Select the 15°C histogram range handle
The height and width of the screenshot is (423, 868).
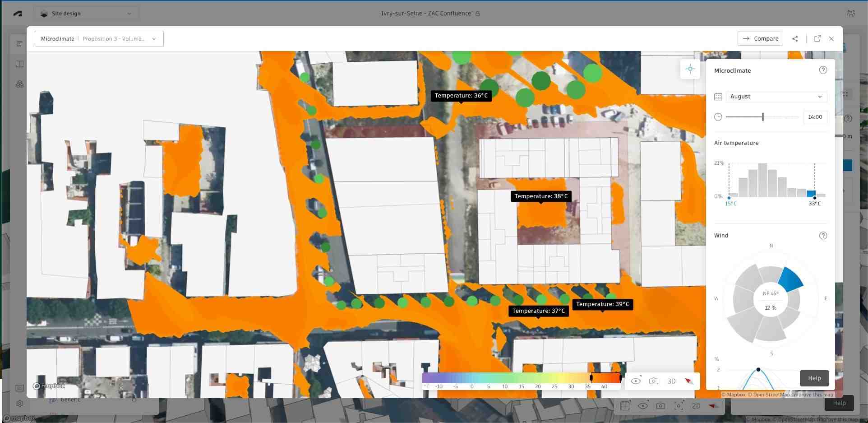point(729,198)
